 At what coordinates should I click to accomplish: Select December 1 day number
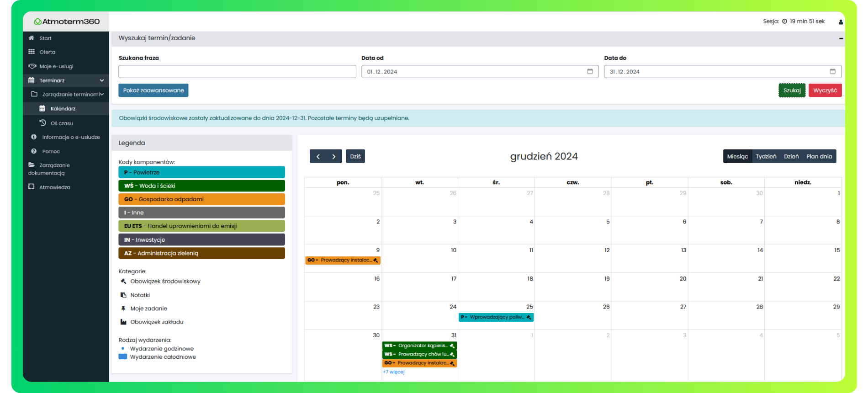click(839, 193)
